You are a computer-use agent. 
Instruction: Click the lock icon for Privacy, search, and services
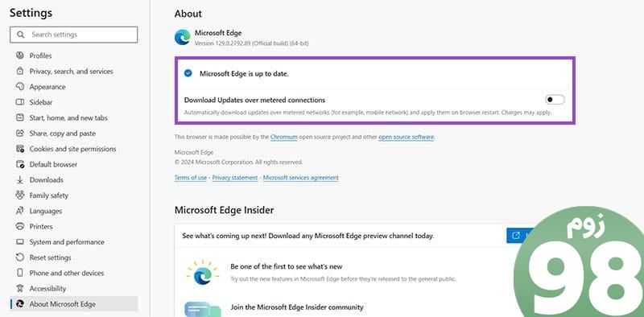coord(19,71)
